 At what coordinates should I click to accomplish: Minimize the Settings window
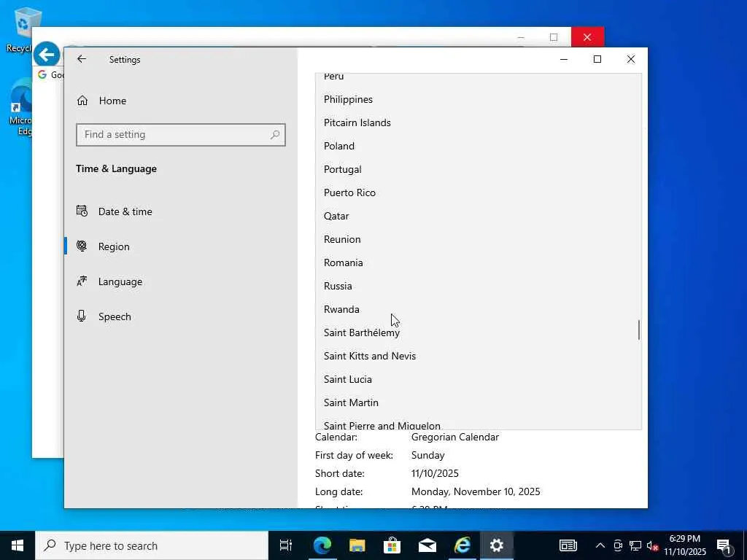(x=564, y=59)
